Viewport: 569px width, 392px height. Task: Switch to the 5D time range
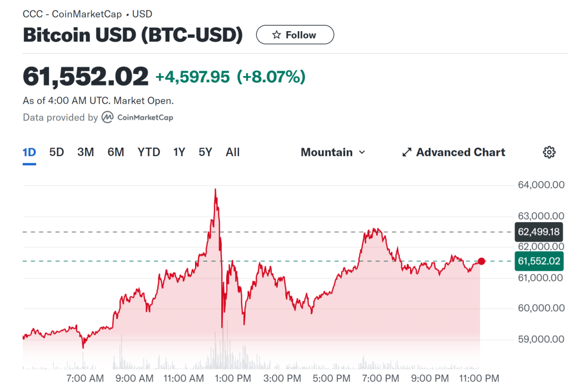pos(57,152)
